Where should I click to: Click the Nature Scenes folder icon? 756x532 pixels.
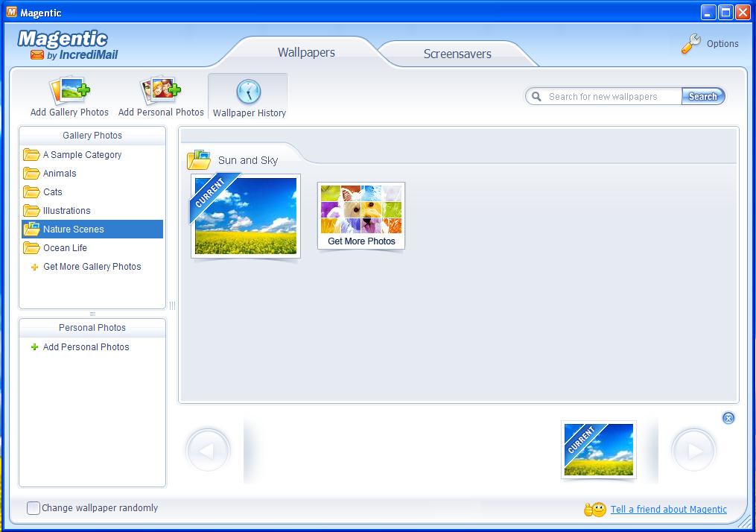(31, 229)
